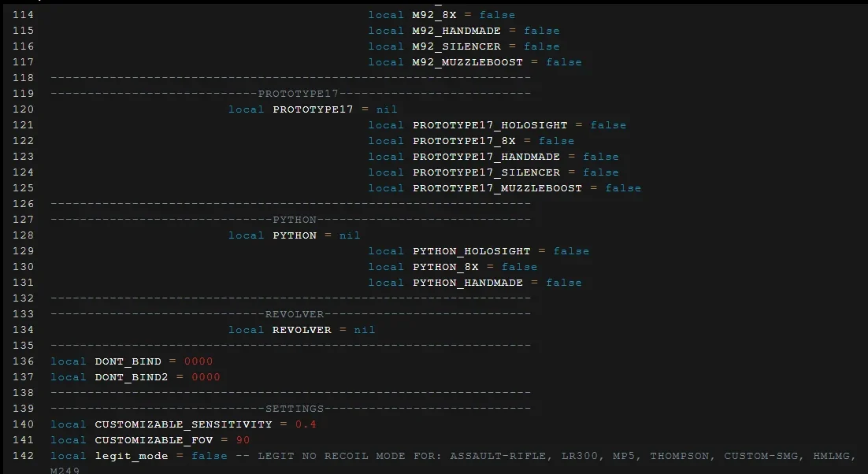Click false on PYTHON_HANDMADE line
This screenshot has width=868, height=474.
coord(563,283)
